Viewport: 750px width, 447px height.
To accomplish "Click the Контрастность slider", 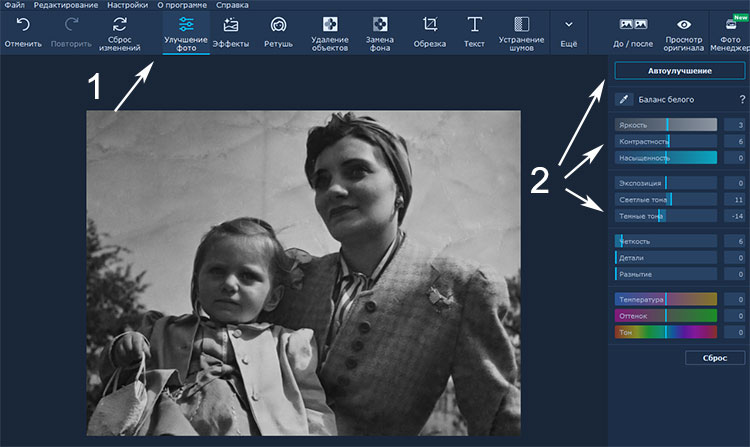I will tap(666, 141).
